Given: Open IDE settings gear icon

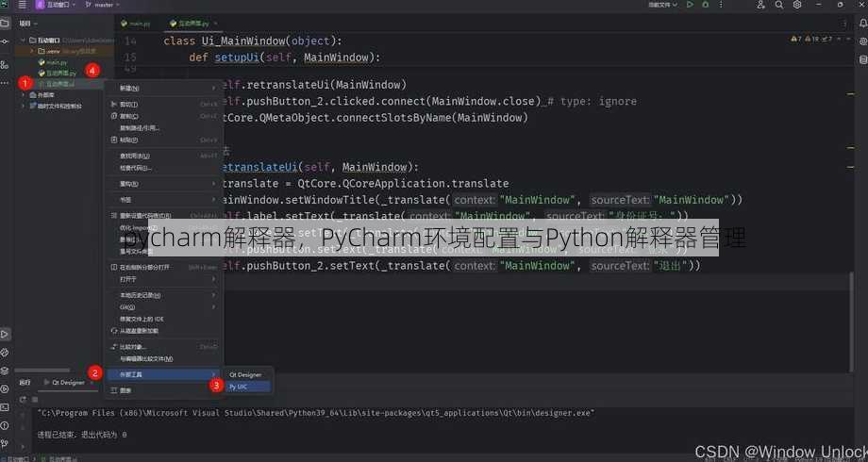Looking at the screenshot, I should (x=797, y=5).
